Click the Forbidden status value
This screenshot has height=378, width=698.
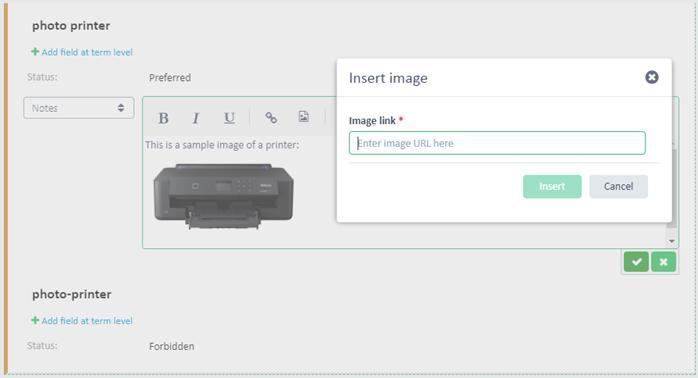171,346
